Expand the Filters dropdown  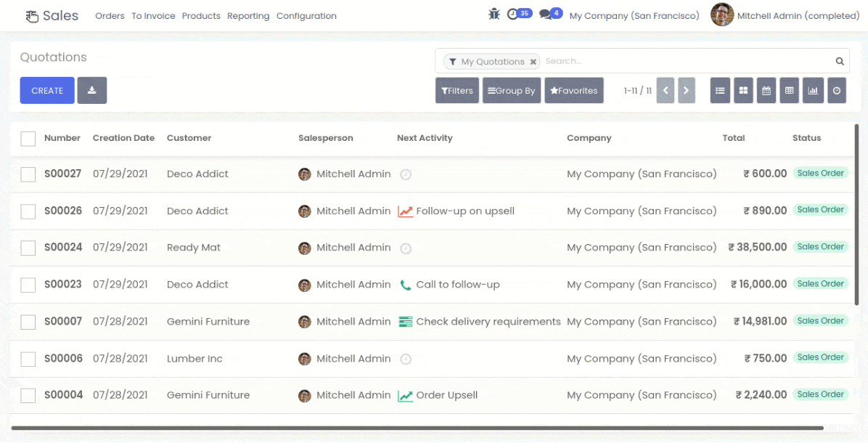coord(457,91)
